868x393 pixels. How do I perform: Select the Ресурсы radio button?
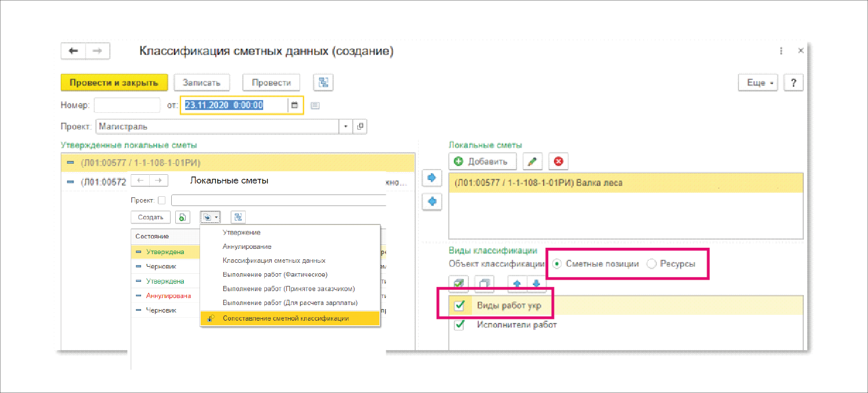click(652, 264)
